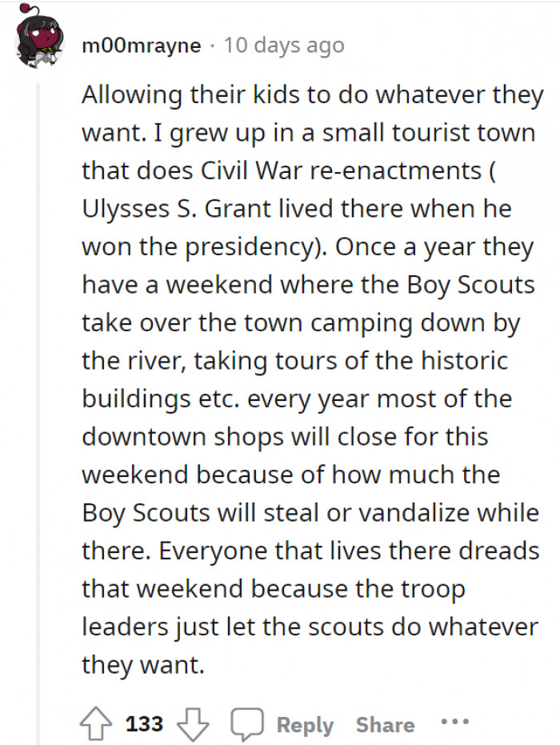Upvote the m00mrayne comment
560x745 pixels.
(x=96, y=724)
